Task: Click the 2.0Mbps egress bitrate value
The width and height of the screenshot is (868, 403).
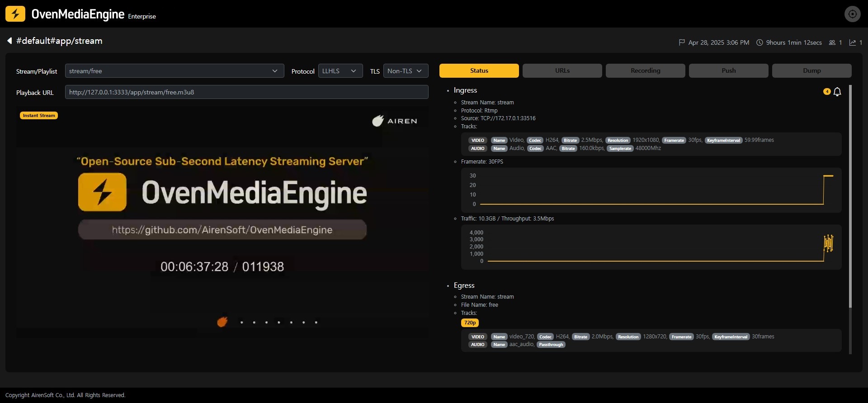Action: [603, 337]
